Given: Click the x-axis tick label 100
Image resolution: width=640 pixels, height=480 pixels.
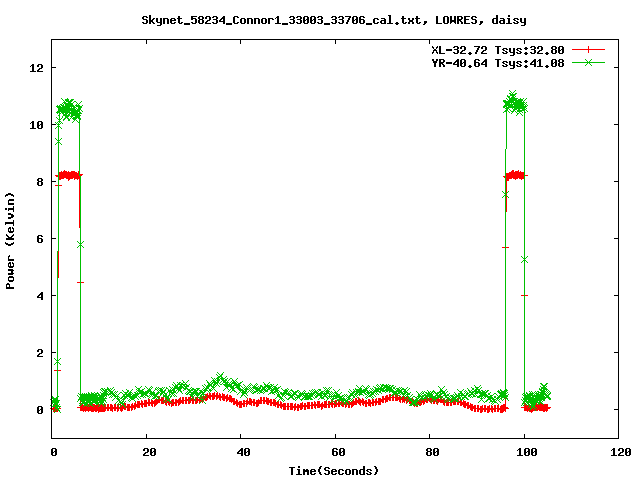Looking at the screenshot, I should click(527, 452).
